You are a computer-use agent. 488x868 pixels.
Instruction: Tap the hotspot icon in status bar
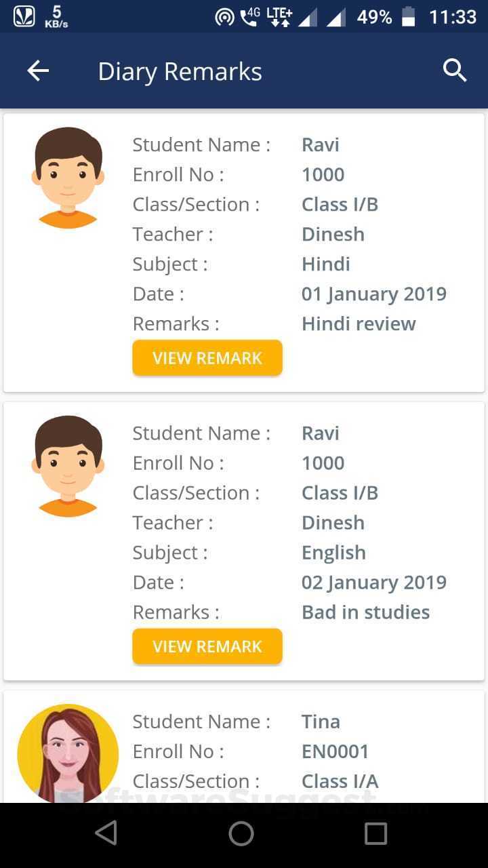click(x=224, y=17)
